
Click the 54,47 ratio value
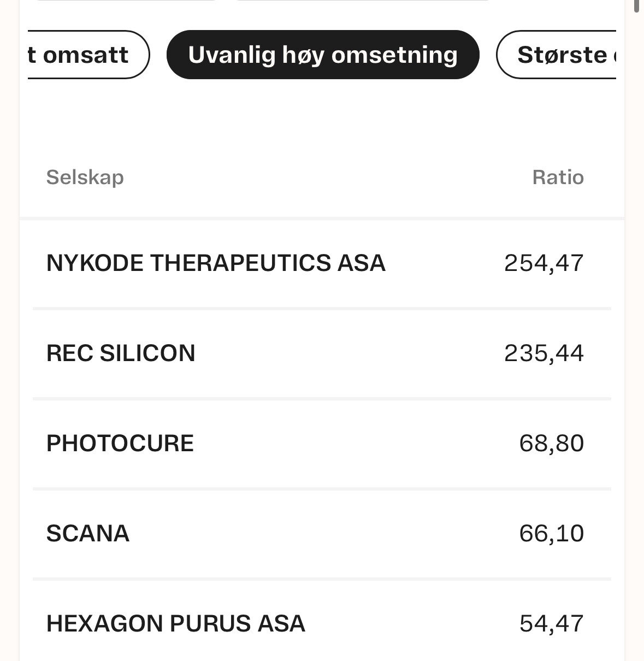pos(552,624)
